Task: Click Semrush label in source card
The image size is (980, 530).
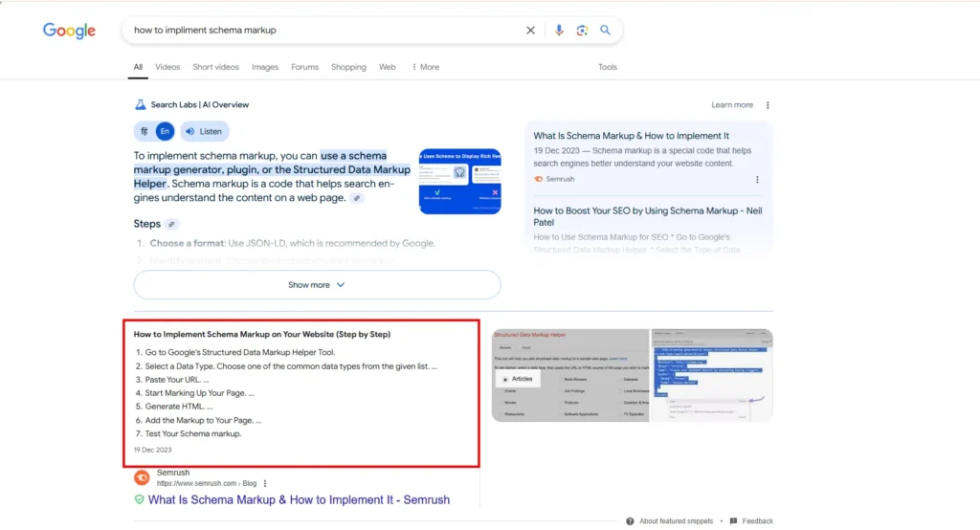Action: [559, 179]
